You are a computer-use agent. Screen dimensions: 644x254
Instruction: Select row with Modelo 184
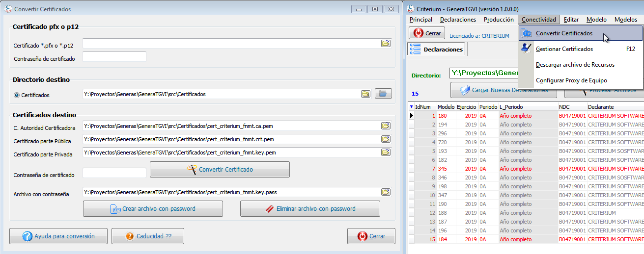pyautogui.click(x=526, y=239)
